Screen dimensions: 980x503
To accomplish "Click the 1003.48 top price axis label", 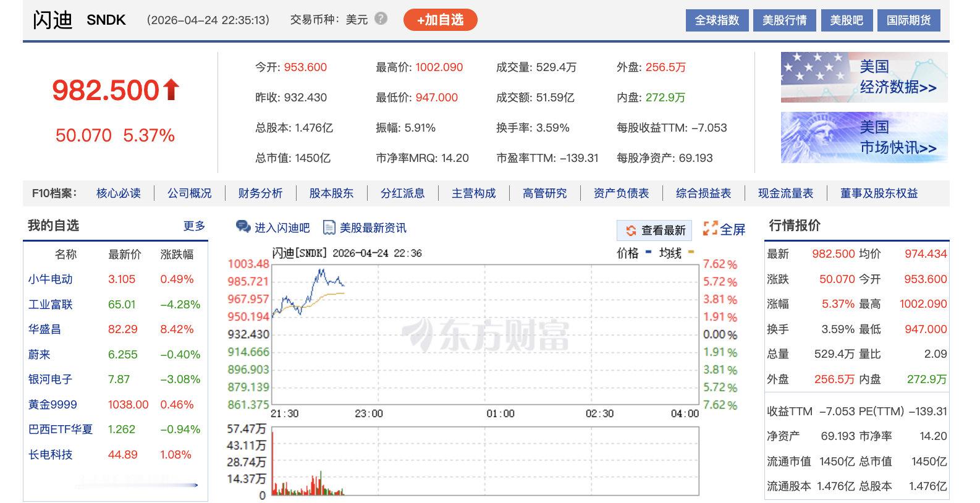I will click(x=248, y=264).
